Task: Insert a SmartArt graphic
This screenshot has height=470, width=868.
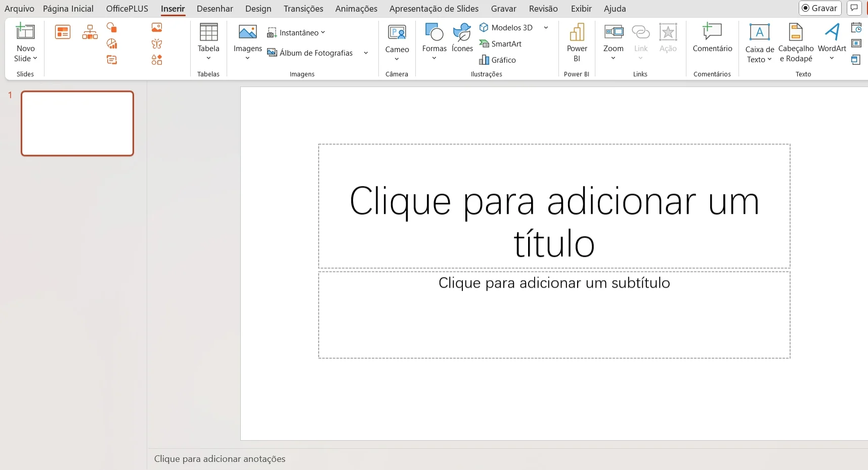Action: [501, 43]
